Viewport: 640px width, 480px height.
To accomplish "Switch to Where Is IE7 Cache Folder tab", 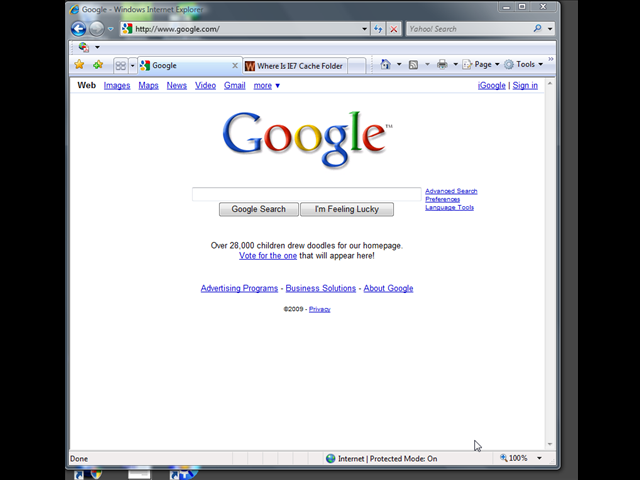I will click(295, 66).
